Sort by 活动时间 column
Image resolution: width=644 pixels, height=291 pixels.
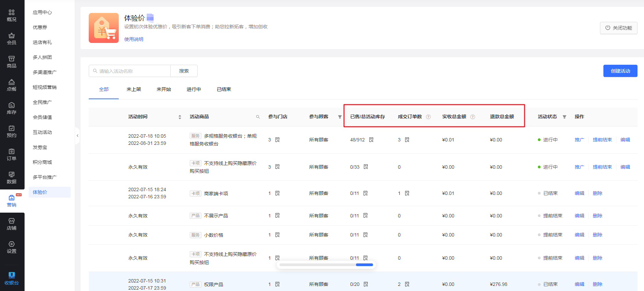click(180, 117)
